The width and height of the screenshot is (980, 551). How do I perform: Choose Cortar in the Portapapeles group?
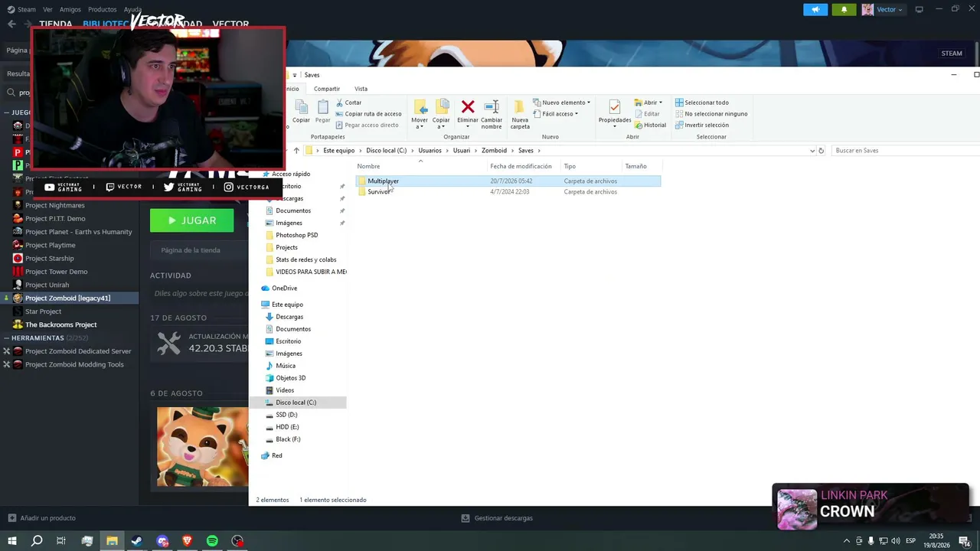coord(348,103)
